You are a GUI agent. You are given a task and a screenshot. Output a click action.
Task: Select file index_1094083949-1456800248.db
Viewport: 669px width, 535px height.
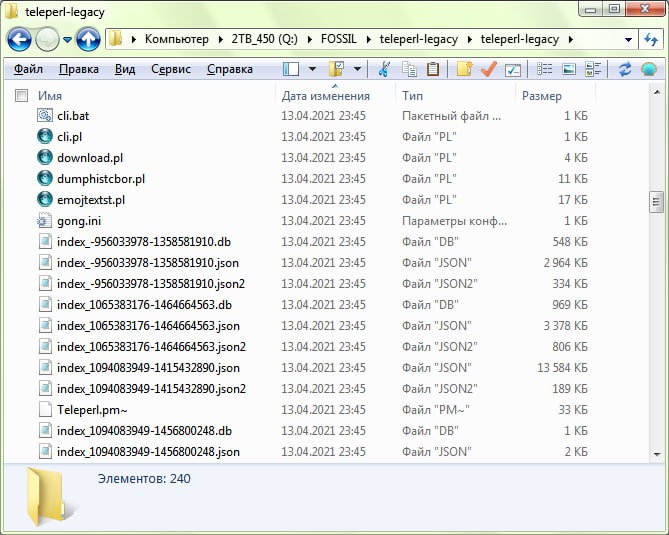[x=144, y=430]
